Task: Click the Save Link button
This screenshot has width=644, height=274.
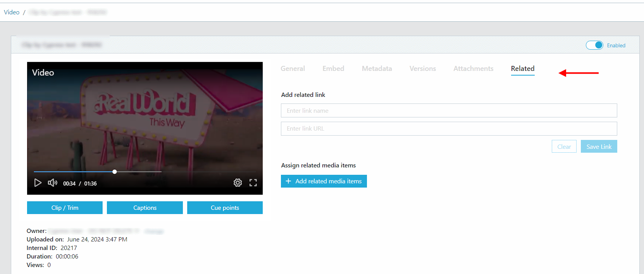Action: 599,146
